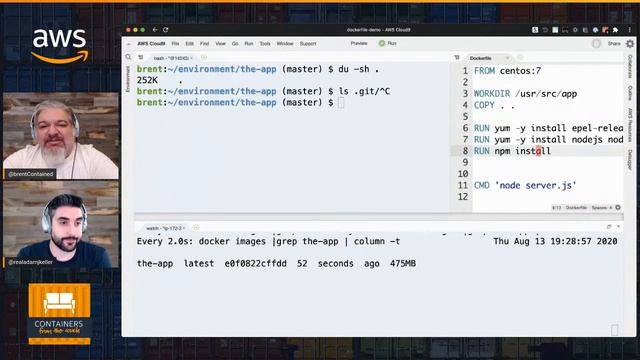This screenshot has height=360, width=640.
Task: Click the Dockerfile syntax mode in status bar
Action: pyautogui.click(x=576, y=208)
